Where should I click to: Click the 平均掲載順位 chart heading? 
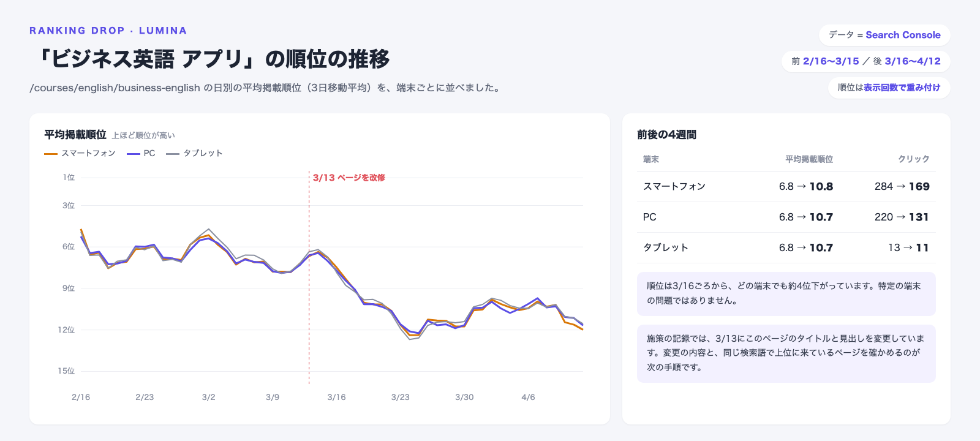(x=75, y=135)
